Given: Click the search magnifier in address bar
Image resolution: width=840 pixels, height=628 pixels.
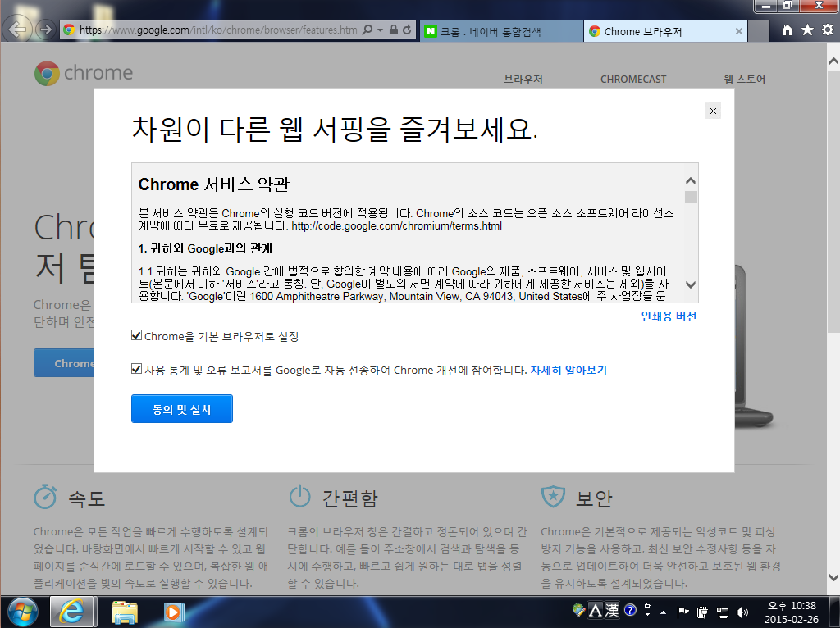Looking at the screenshot, I should coord(367,30).
